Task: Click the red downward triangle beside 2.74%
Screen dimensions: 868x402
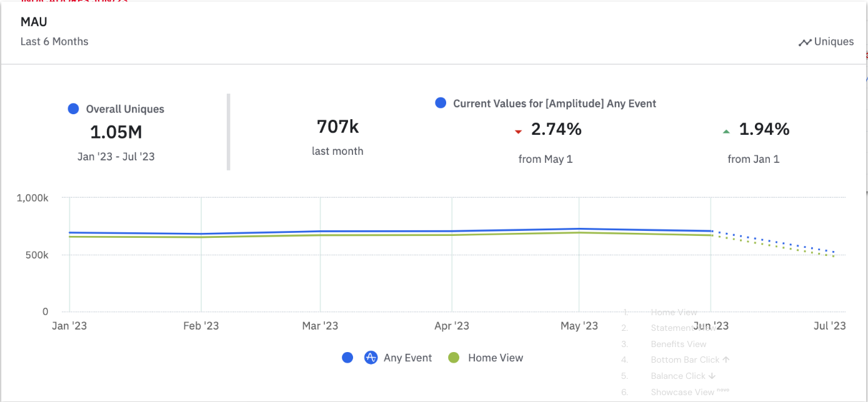Action: [x=517, y=132]
